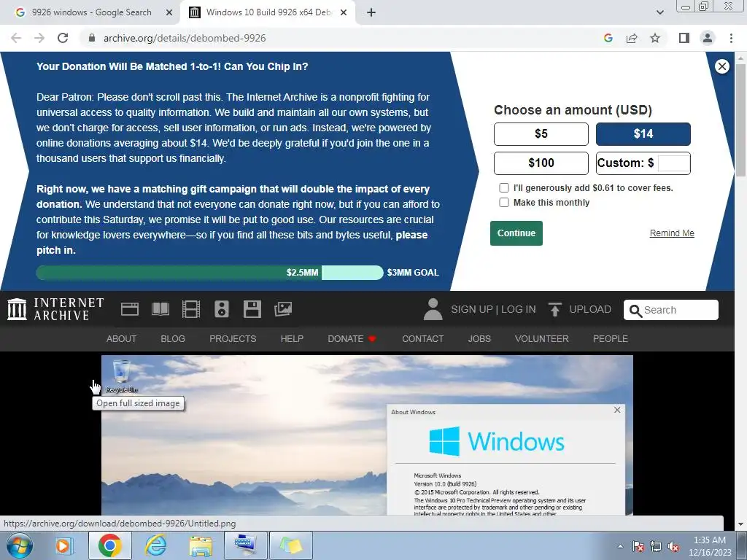Screen dimensions: 747x560
Task: Open the Texts book icon
Action: [160, 309]
